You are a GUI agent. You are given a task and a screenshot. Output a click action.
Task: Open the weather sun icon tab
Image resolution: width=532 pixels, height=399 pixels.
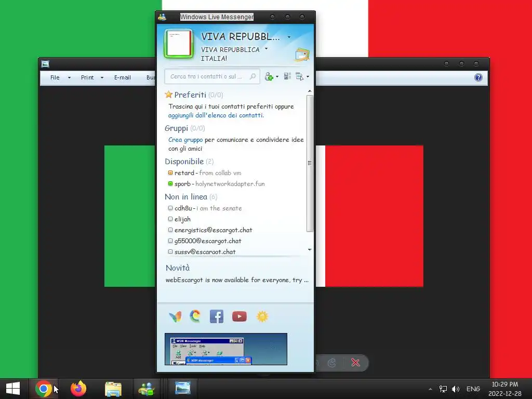pos(262,316)
